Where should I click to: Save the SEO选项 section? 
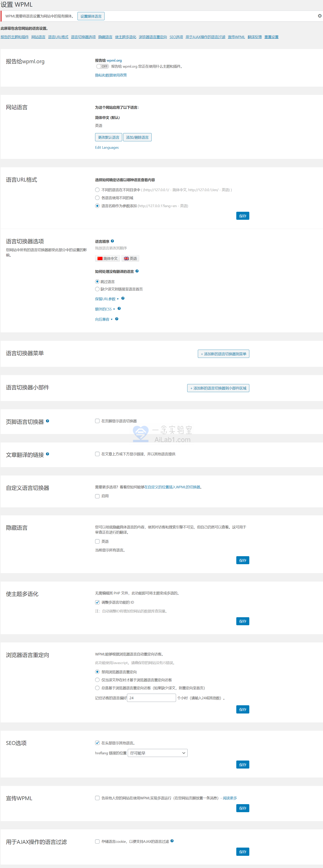tap(243, 765)
